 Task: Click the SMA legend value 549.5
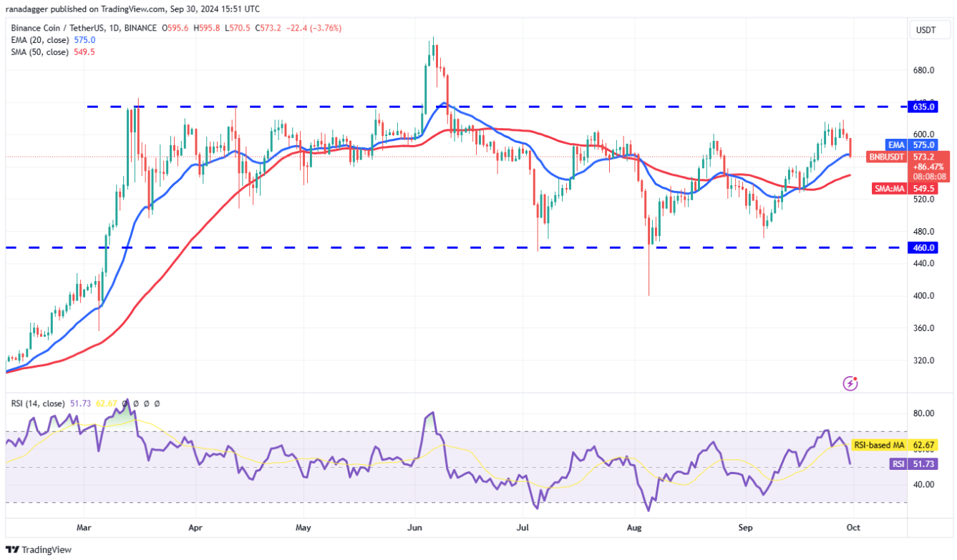[84, 52]
